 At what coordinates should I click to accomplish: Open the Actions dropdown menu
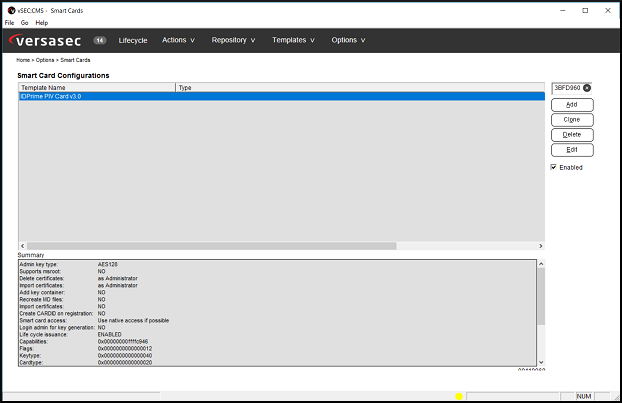[178, 40]
